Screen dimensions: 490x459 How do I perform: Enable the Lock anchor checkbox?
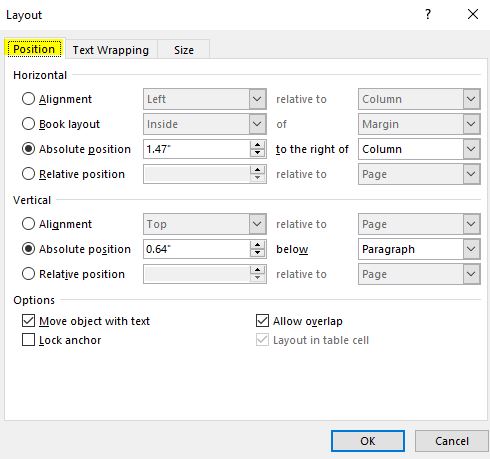(28, 340)
